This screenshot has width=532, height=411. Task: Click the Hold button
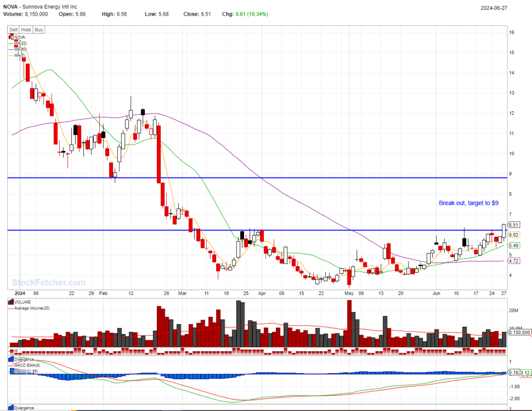[26, 30]
